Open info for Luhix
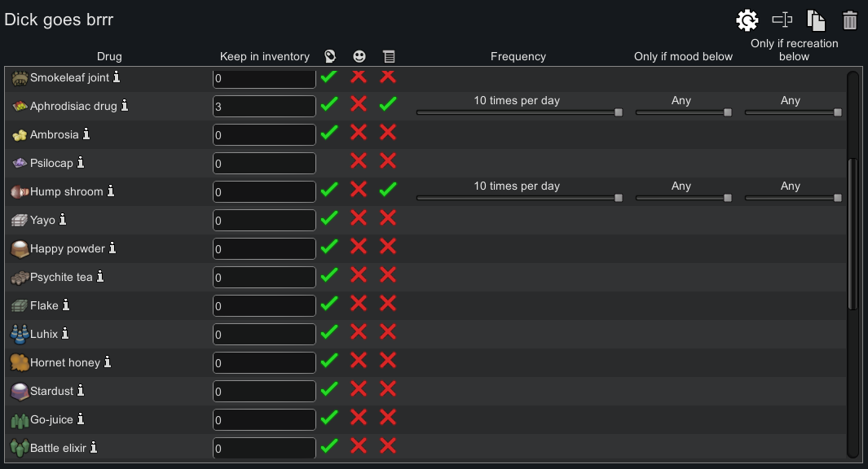868x469 pixels. (65, 333)
